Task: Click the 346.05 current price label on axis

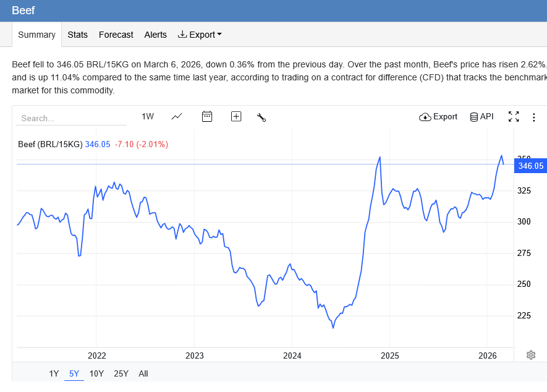Action: [x=530, y=166]
